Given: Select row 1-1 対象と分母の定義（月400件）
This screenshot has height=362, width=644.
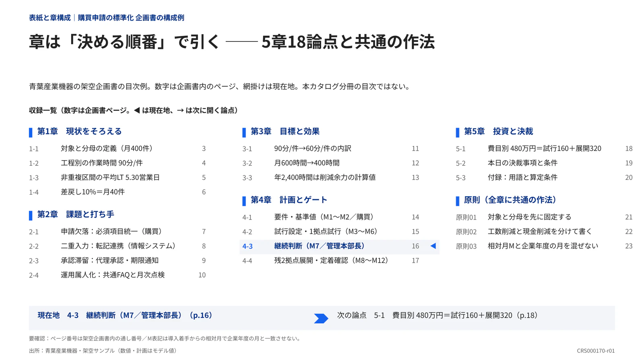Looking at the screenshot, I should point(117,148).
